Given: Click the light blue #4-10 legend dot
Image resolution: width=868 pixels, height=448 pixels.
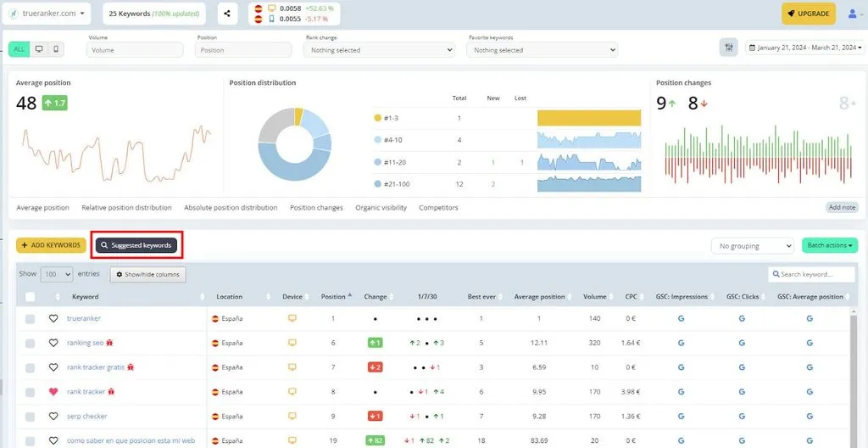Looking at the screenshot, I should [x=377, y=140].
